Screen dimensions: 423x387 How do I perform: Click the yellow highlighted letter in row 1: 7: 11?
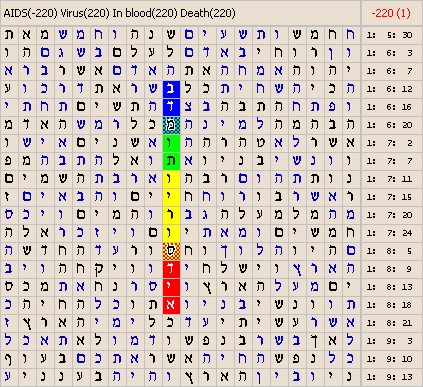pyautogui.click(x=171, y=179)
